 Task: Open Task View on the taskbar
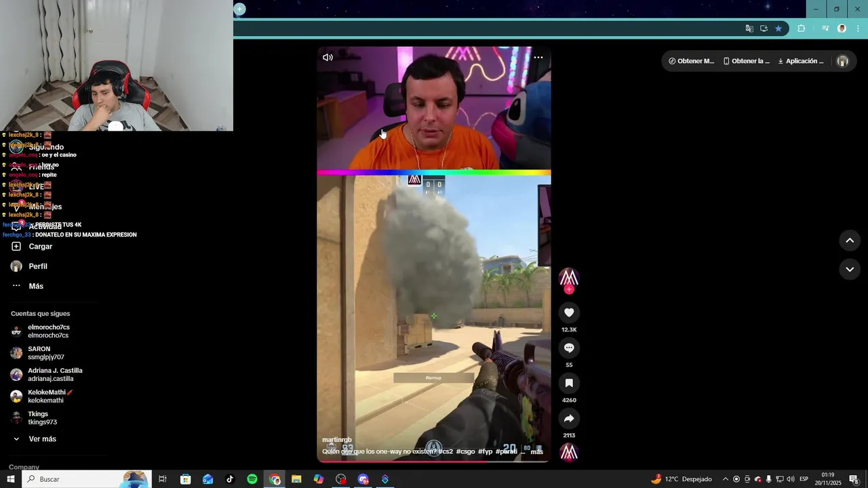tap(163, 479)
